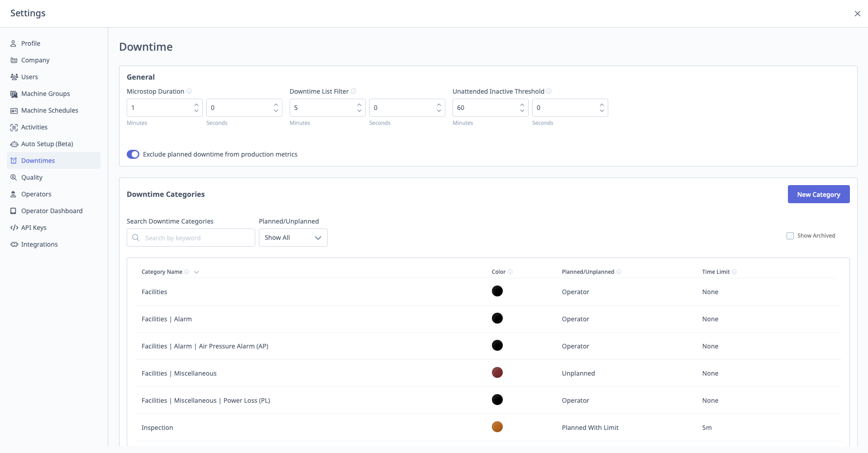868x453 pixels.
Task: Open the Facilities | Miscellaneous category row
Action: [x=179, y=373]
